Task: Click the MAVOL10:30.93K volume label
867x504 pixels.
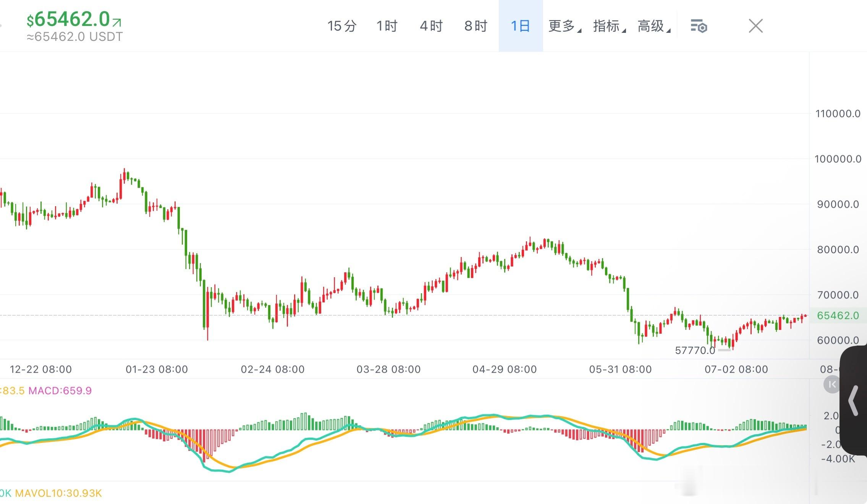Action: click(x=58, y=493)
